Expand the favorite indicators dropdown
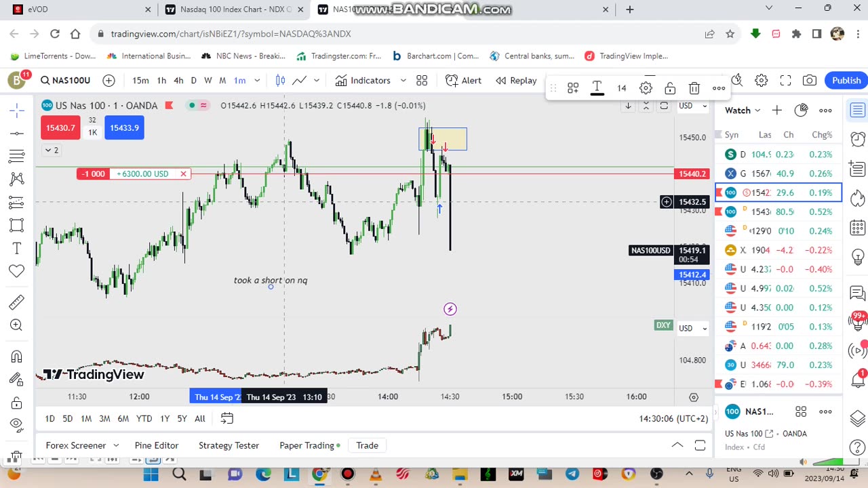Viewport: 868px width, 488px height. tap(403, 81)
